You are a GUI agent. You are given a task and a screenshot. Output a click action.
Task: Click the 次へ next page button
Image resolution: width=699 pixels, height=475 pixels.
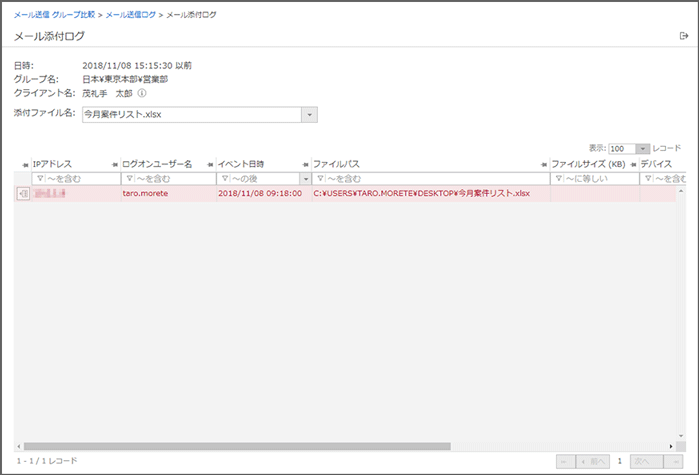tap(645, 461)
